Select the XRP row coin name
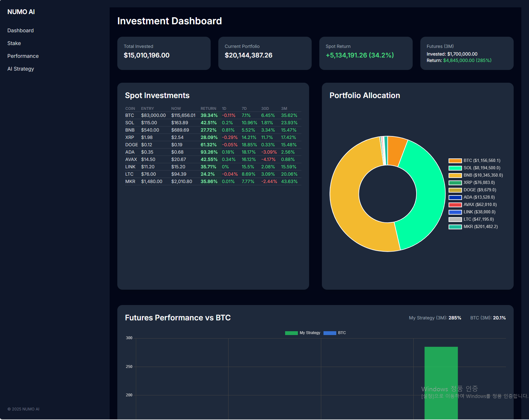Viewport: 529px width, 420px height. [x=130, y=137]
